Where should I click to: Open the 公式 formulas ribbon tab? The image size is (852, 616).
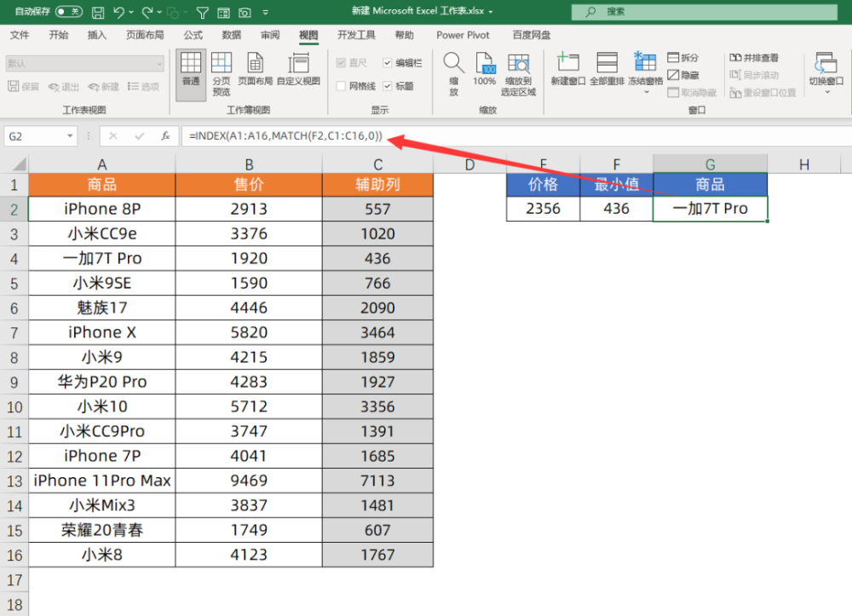tap(193, 35)
